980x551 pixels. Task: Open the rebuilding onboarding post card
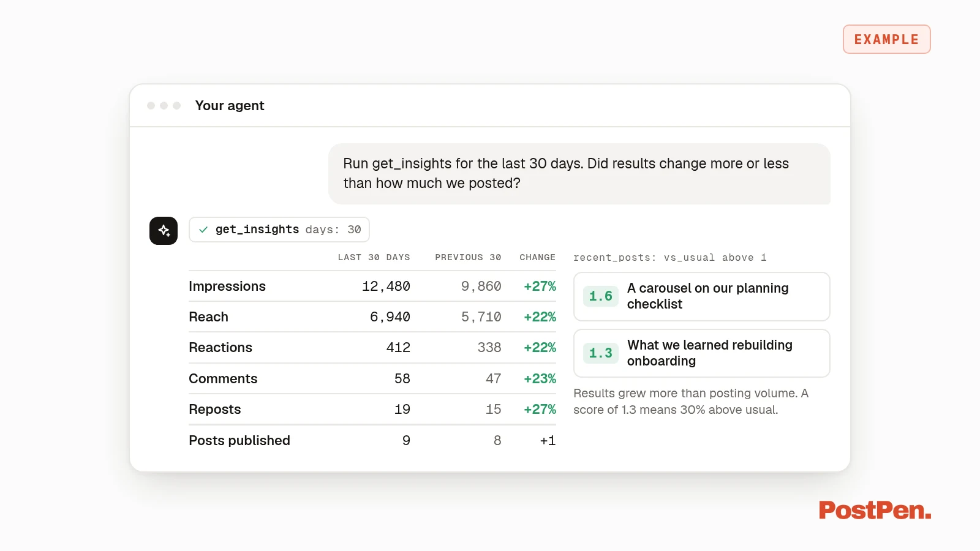point(702,353)
